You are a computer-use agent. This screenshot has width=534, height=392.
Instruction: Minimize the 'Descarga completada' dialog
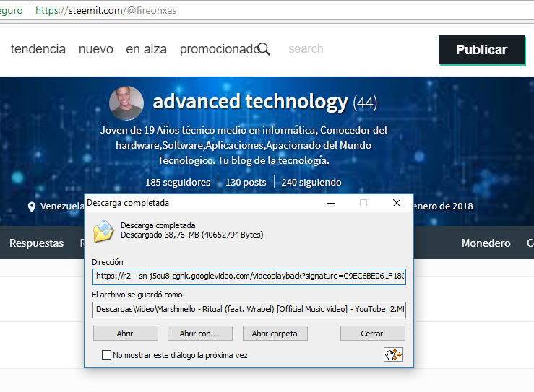pyautogui.click(x=331, y=203)
